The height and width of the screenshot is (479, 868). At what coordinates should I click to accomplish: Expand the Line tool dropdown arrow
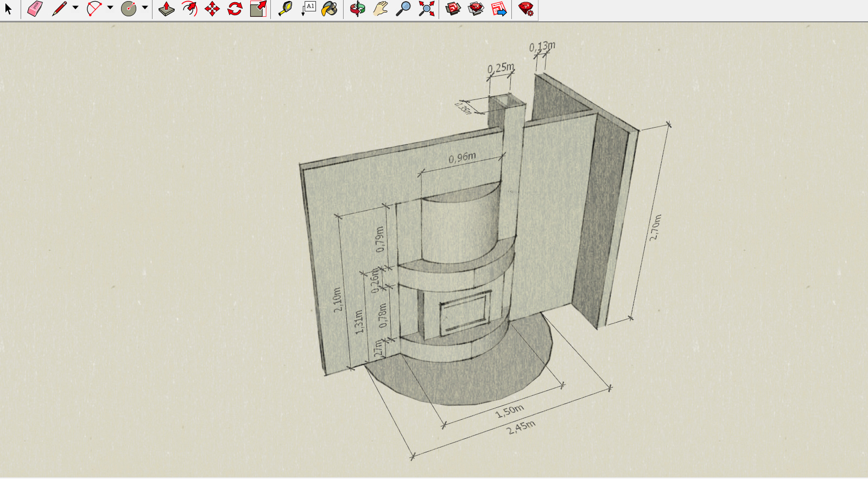point(75,8)
